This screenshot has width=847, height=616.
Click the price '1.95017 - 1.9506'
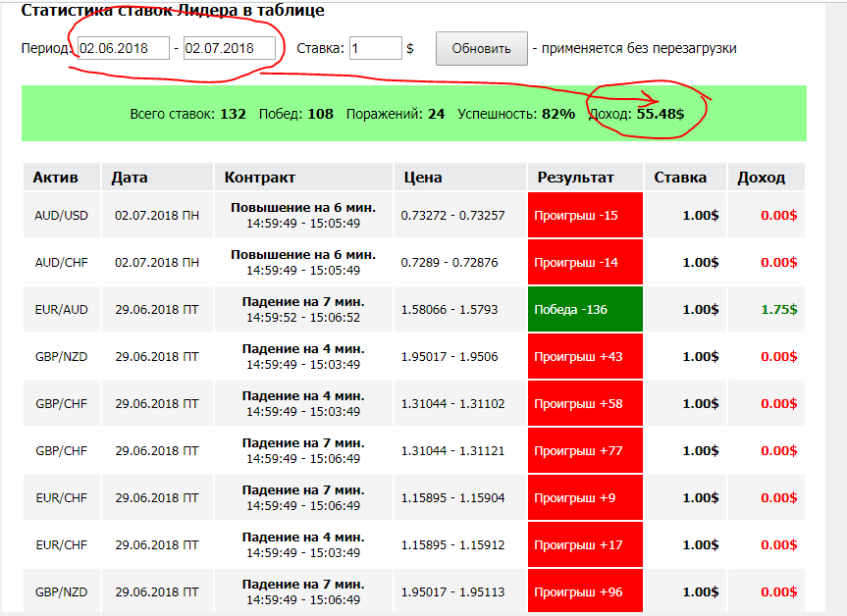click(450, 356)
